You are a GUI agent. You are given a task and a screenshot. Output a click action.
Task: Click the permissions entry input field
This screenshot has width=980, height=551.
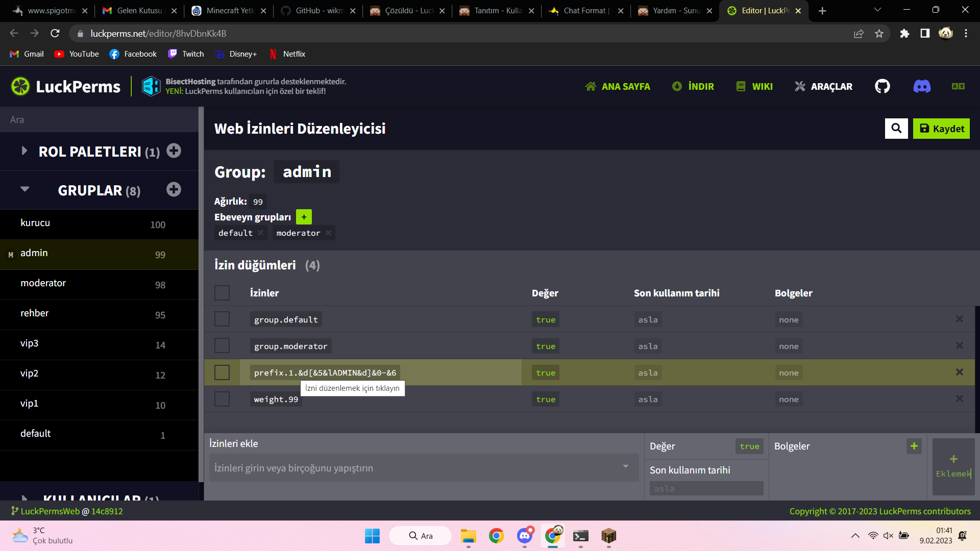coord(424,468)
